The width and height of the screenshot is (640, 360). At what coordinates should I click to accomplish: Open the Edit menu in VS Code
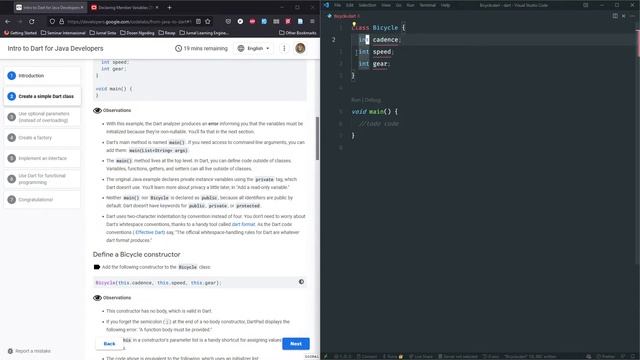click(x=350, y=5)
